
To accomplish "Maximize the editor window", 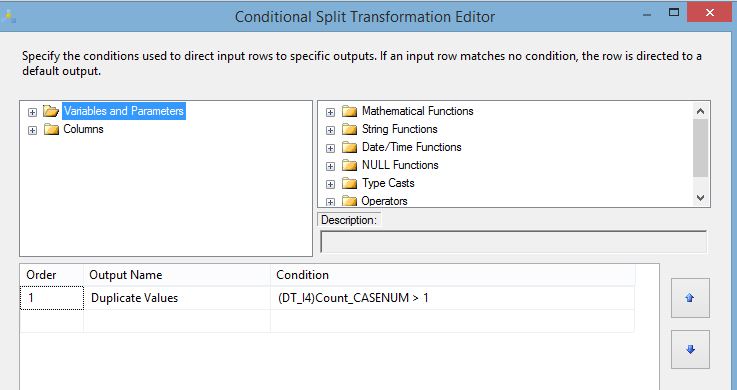I will point(674,13).
